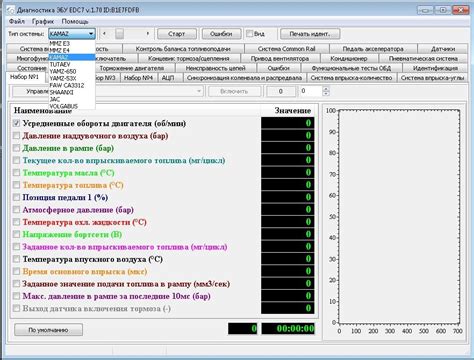This screenshot has height=360, width=474.
Task: Check Температура впускного воздуха checkbox
Action: coord(16,259)
